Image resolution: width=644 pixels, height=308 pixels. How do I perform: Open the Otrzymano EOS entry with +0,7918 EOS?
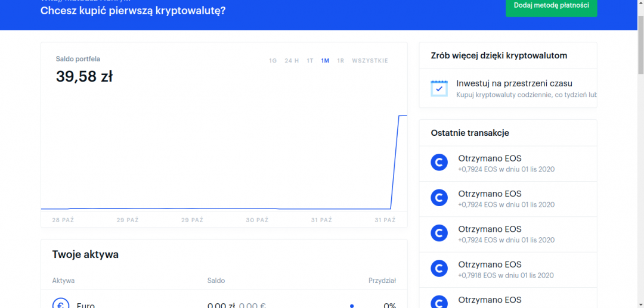tap(490, 265)
